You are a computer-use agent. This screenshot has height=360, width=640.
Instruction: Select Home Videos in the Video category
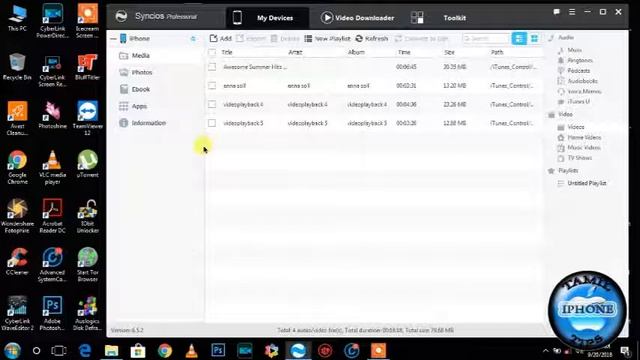pyautogui.click(x=580, y=138)
